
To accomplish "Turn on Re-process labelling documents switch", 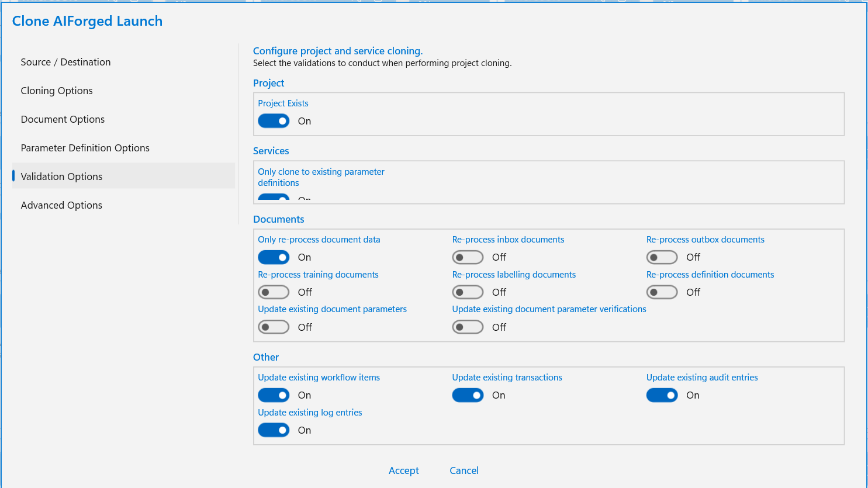I will click(x=468, y=292).
